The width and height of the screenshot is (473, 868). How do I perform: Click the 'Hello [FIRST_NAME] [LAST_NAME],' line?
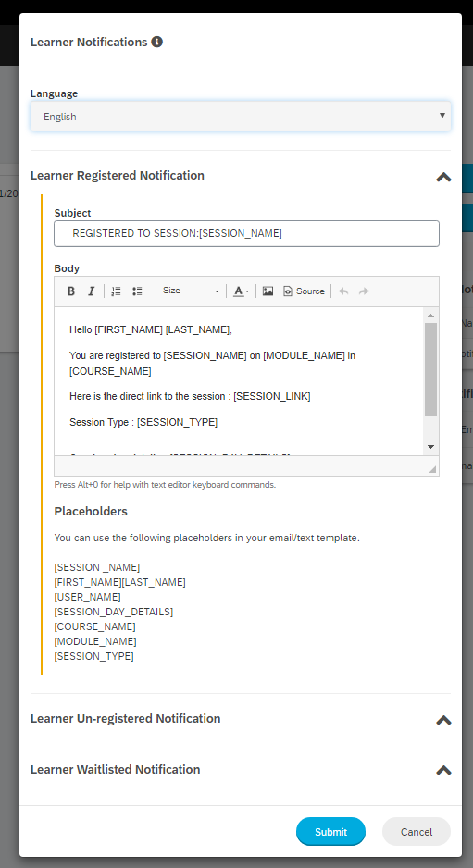click(x=151, y=330)
